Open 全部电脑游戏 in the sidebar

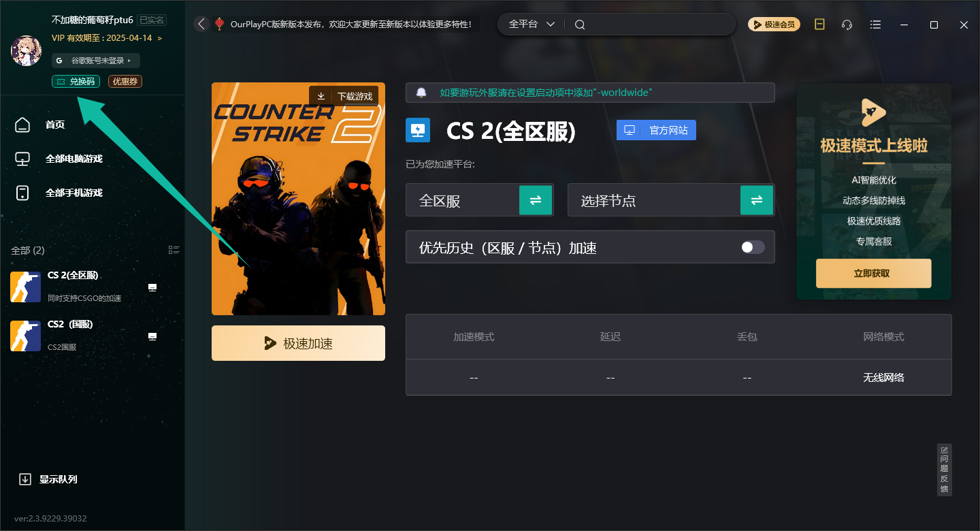point(74,159)
